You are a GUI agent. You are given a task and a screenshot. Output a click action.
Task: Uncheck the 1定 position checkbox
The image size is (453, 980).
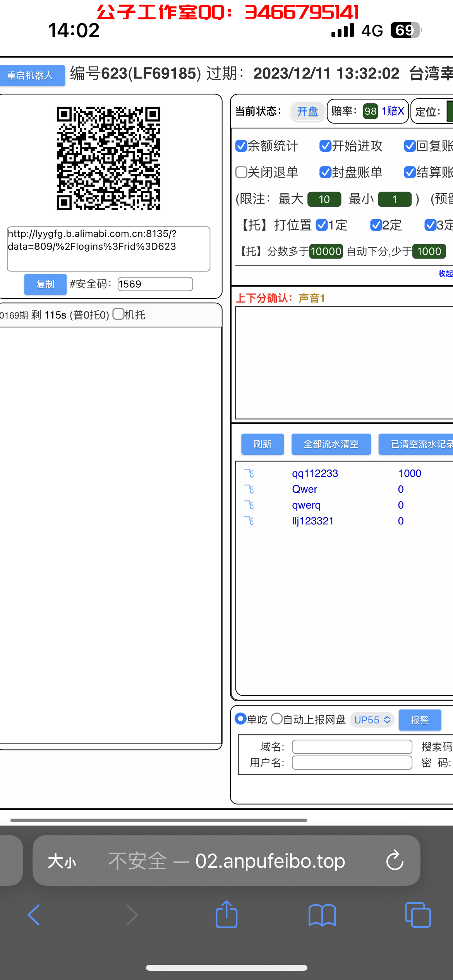[x=322, y=225]
